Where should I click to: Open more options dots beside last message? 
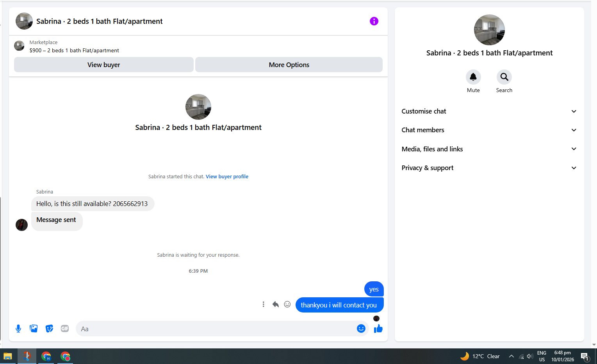264,304
